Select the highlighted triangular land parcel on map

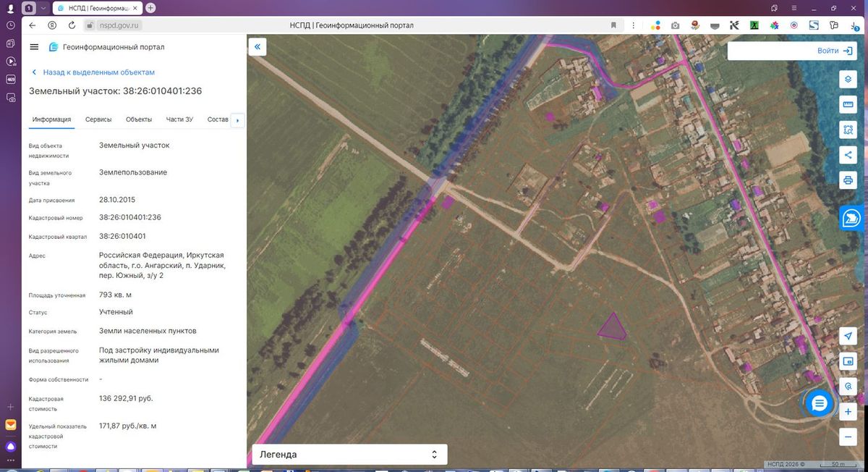coord(612,327)
